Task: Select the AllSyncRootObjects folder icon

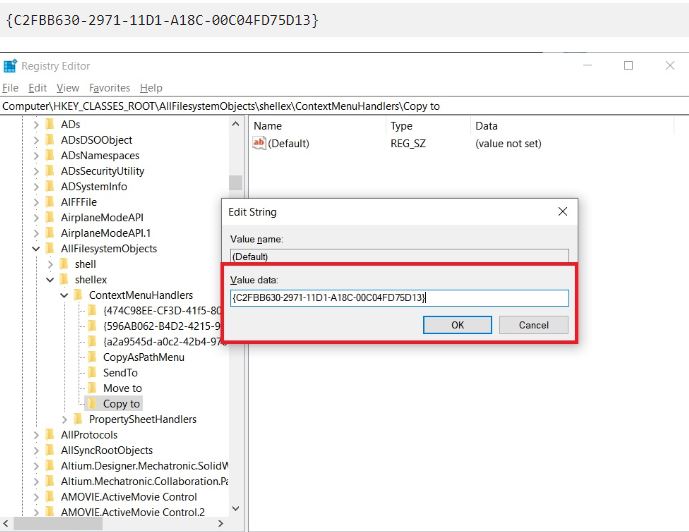Action: point(50,450)
